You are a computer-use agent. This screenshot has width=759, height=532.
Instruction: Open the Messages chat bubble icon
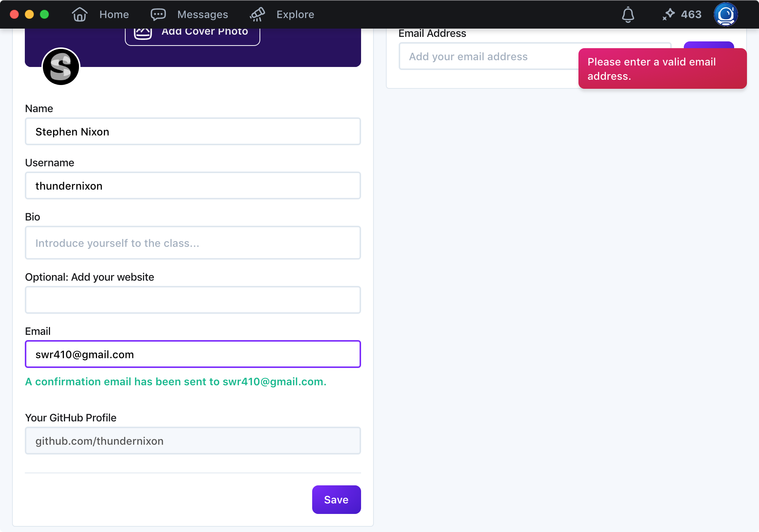pyautogui.click(x=158, y=14)
